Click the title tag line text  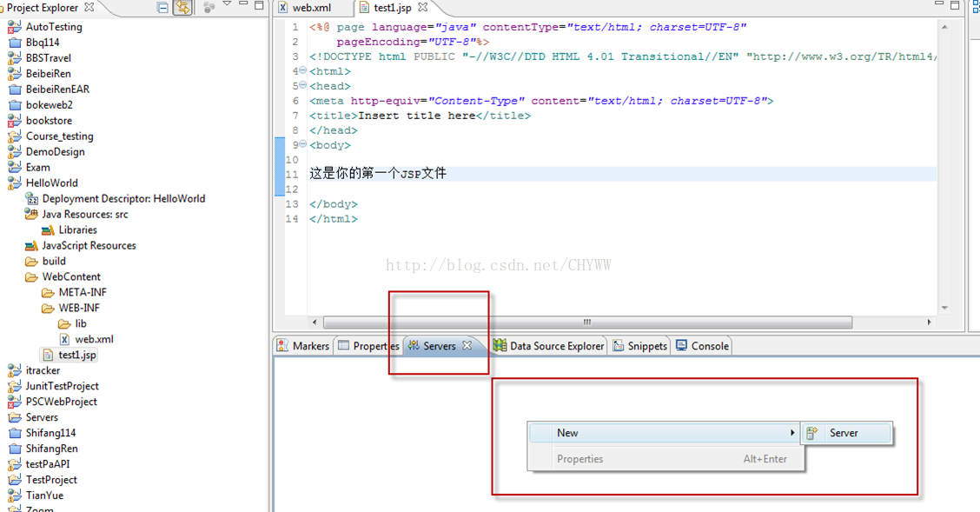pyautogui.click(x=420, y=116)
